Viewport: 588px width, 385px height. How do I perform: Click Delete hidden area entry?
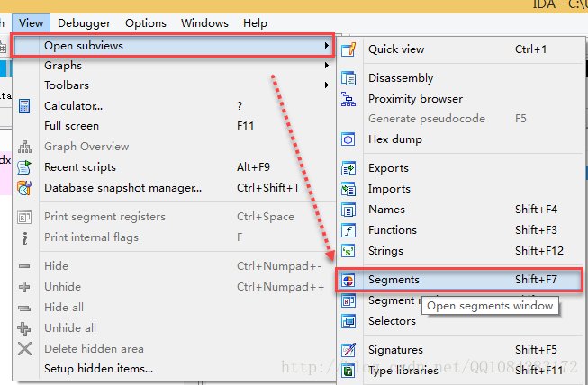click(173, 349)
